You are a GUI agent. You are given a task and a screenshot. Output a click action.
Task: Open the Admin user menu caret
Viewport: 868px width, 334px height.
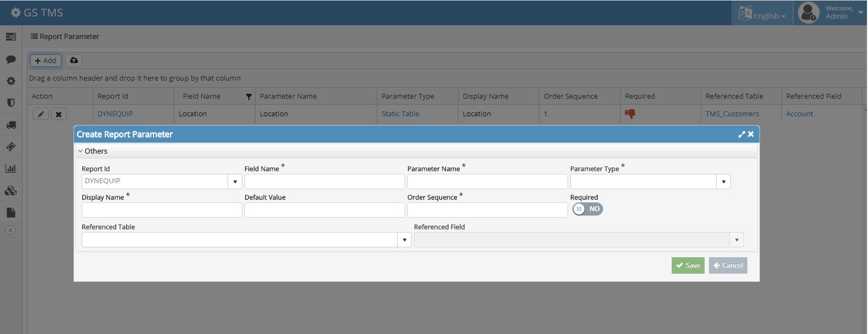coord(861,12)
